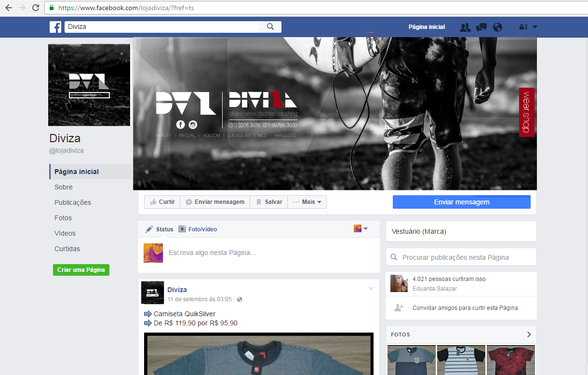
Task: Open the gray pocket t-shirt photo thumbnail
Action: [x=412, y=360]
